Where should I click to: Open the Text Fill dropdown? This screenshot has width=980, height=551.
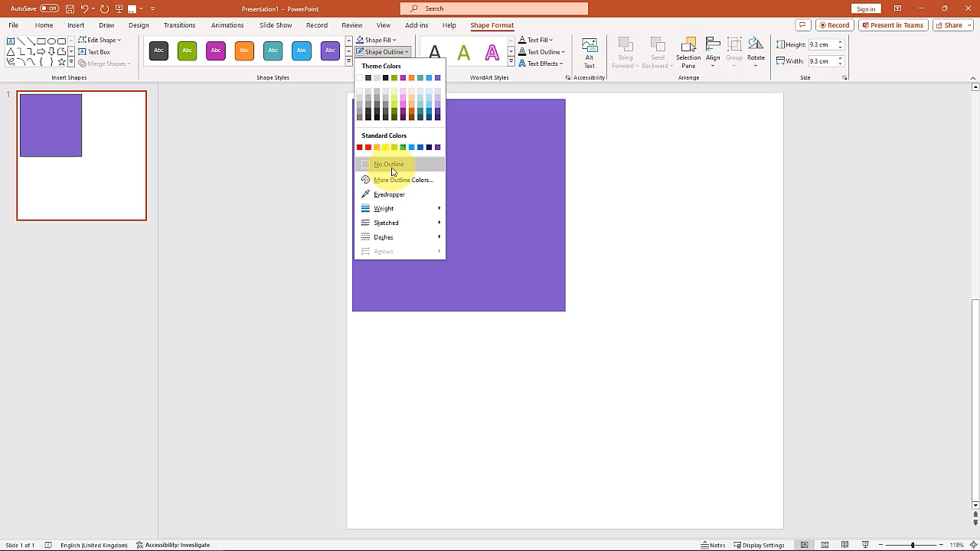(x=536, y=40)
